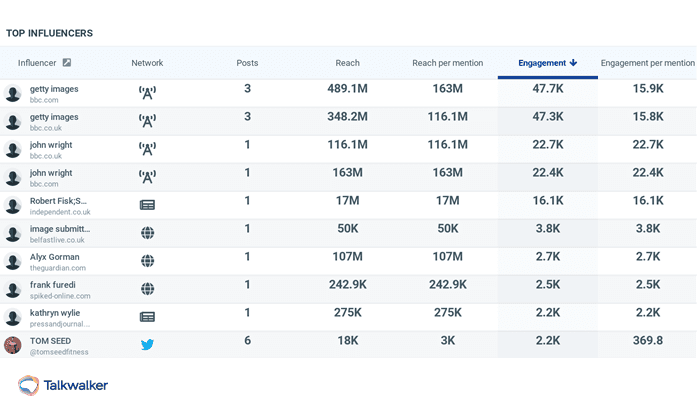The width and height of the screenshot is (697, 416).
Task: Sort table by Influencer column
Action: (37, 63)
